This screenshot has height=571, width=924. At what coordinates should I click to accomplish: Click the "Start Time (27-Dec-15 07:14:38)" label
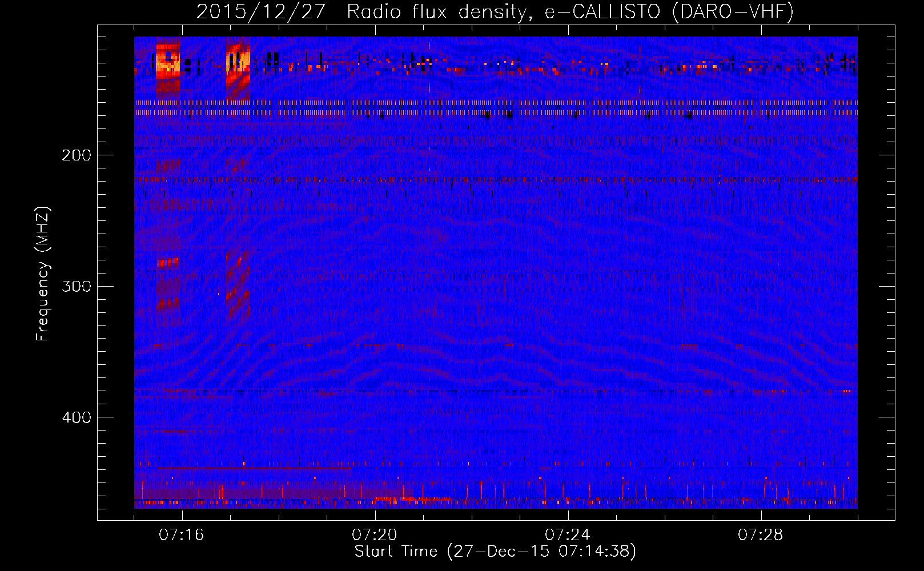coord(495,552)
